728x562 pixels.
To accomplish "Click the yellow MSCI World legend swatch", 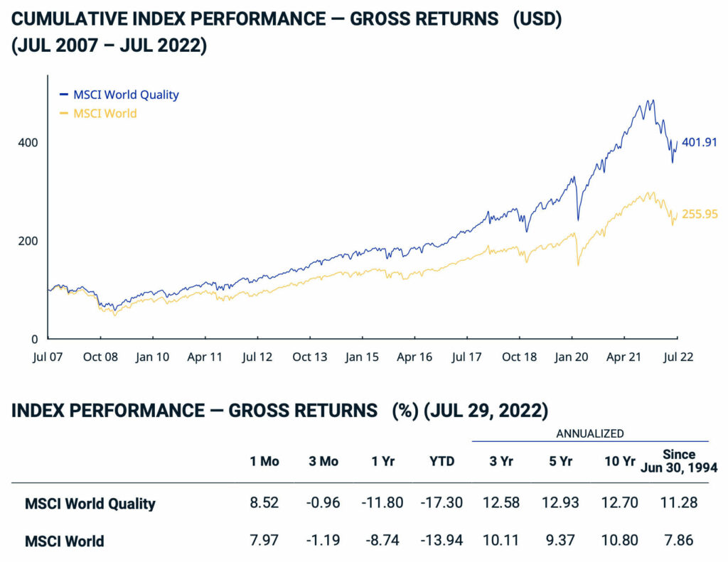I will pos(64,114).
